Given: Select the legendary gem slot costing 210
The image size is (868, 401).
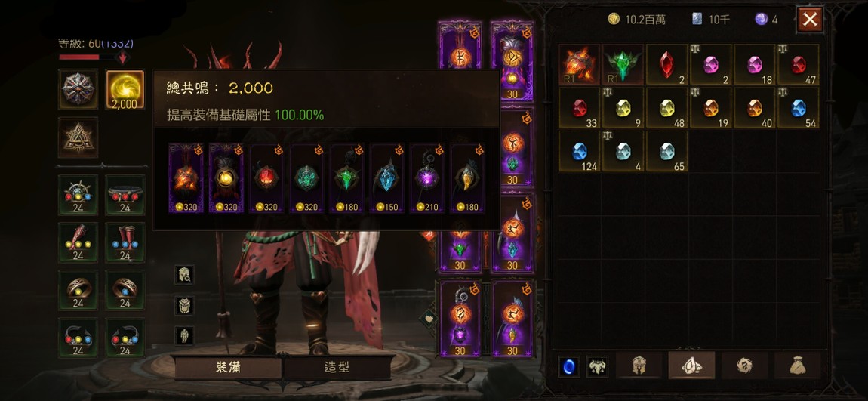Looking at the screenshot, I should pos(427,178).
